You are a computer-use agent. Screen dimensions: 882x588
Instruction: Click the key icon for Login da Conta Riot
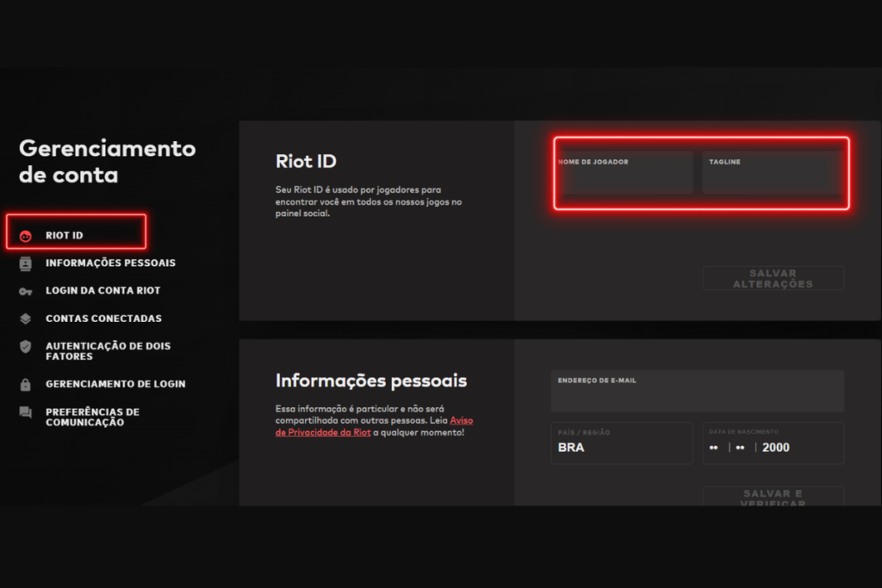[25, 291]
